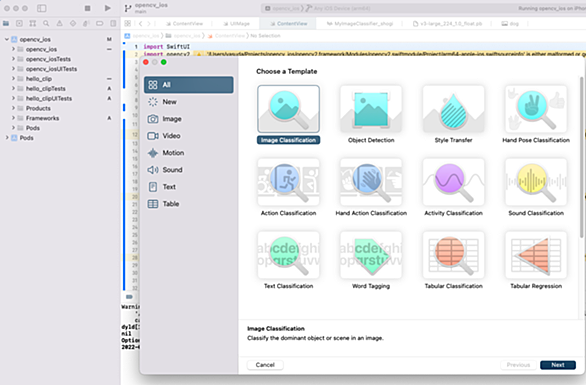Choose the Hand Action Classification template

click(371, 182)
